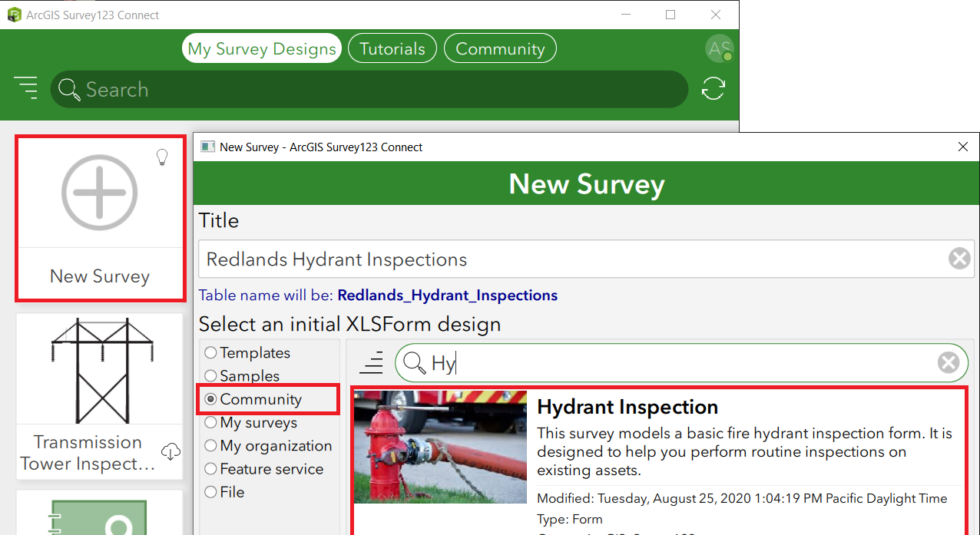
Task: Open the Transmission Tower Inspection thumbnail
Action: point(100,372)
